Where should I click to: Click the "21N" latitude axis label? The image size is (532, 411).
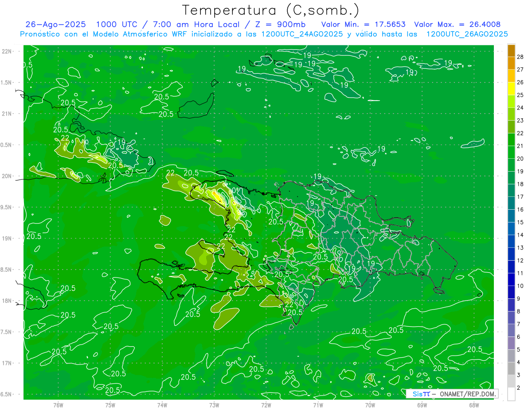(7, 114)
